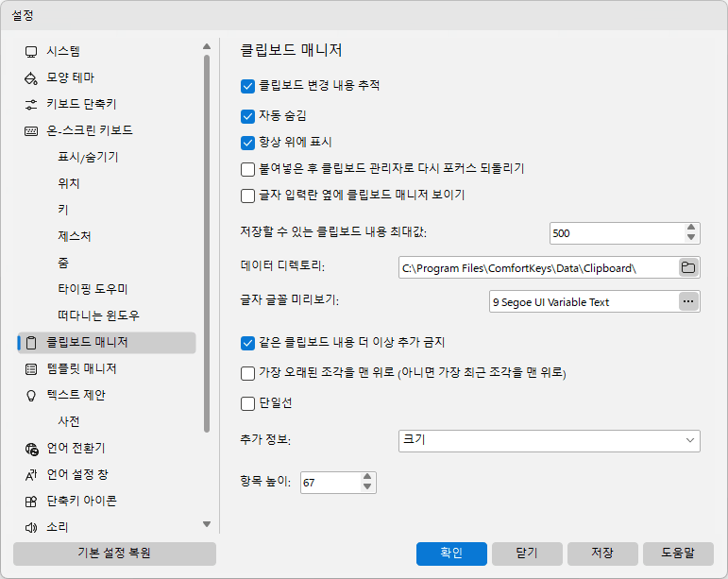
Task: Open the 추가 정보 dropdown showing 크기
Action: coord(550,441)
